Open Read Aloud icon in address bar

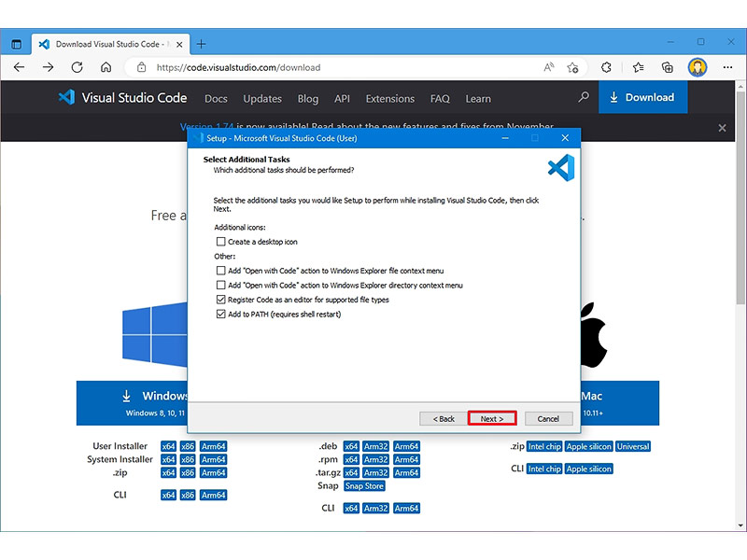(549, 67)
